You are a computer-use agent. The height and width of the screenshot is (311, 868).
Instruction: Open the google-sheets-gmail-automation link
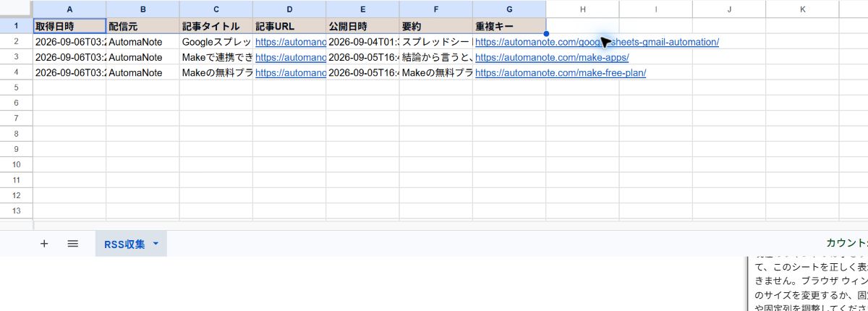click(597, 42)
